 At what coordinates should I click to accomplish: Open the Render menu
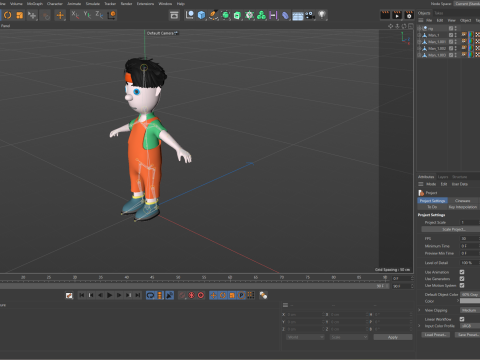click(126, 4)
